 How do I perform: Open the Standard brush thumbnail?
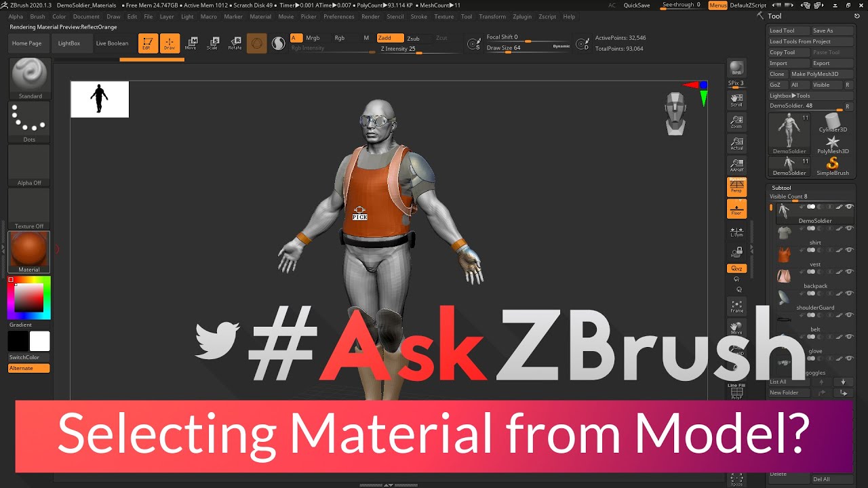[x=29, y=79]
